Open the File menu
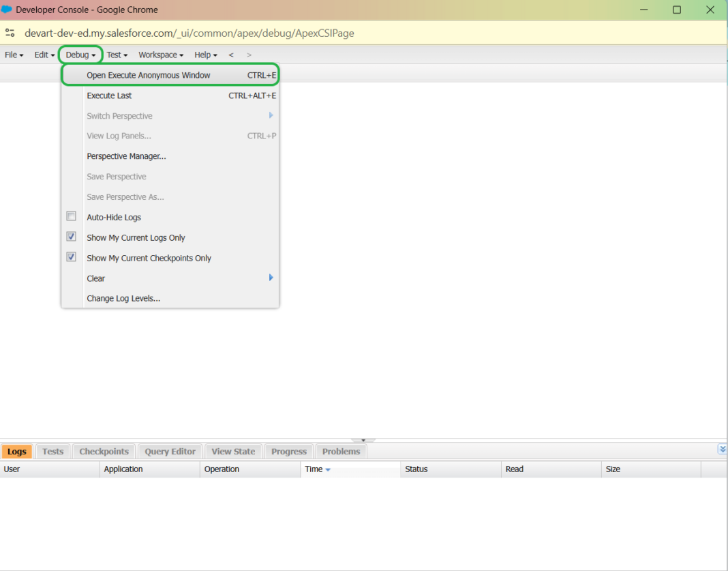728x571 pixels. (12, 55)
